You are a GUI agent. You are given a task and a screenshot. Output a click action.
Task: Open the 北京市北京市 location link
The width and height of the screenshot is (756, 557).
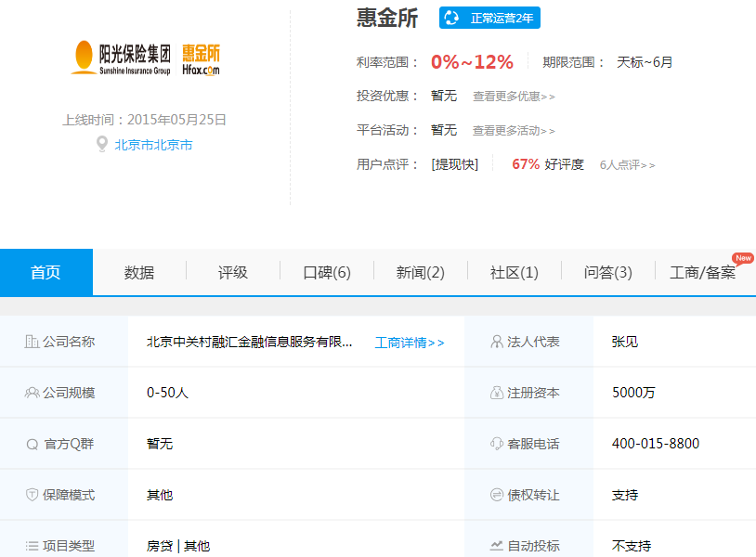point(153,145)
